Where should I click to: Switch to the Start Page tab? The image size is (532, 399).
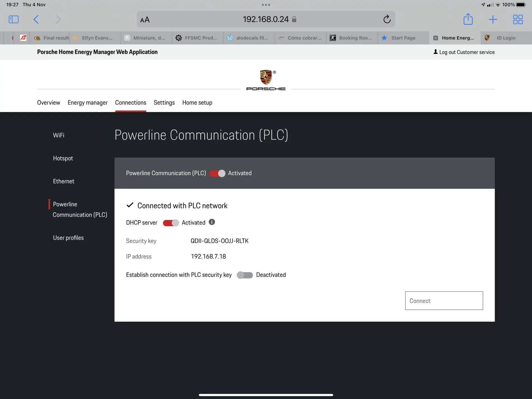(403, 38)
